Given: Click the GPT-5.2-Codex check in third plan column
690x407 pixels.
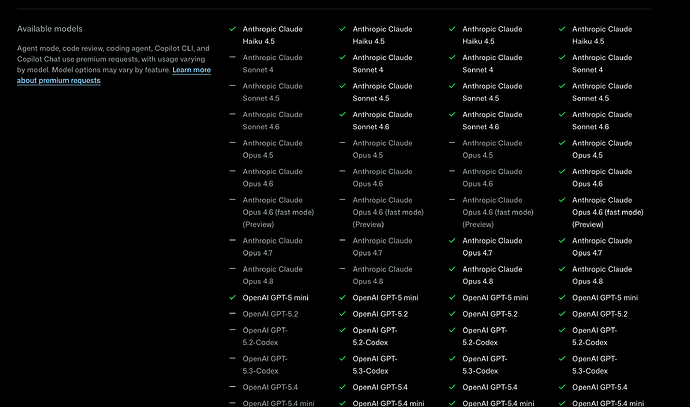Looking at the screenshot, I should (452, 330).
